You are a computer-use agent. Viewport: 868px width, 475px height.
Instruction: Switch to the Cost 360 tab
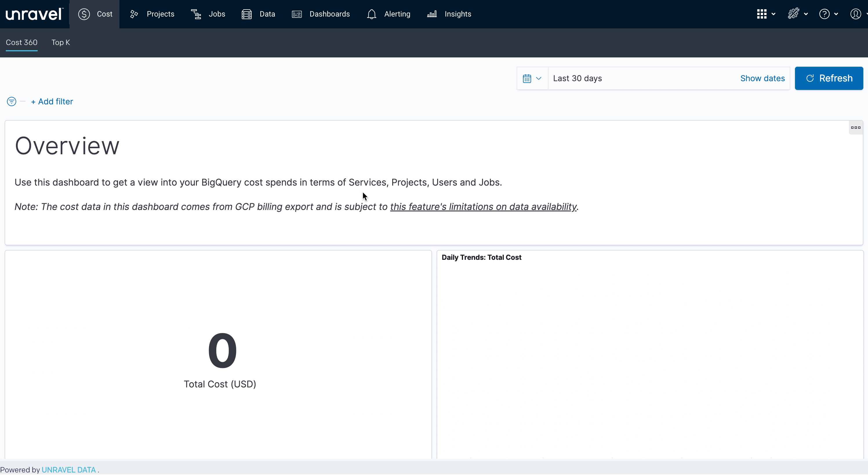pos(22,42)
